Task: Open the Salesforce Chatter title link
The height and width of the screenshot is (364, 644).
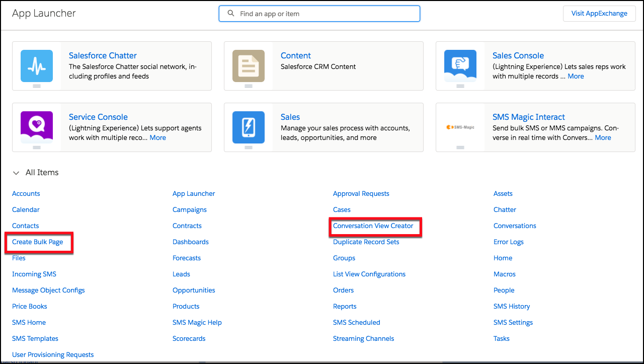Action: click(x=103, y=55)
